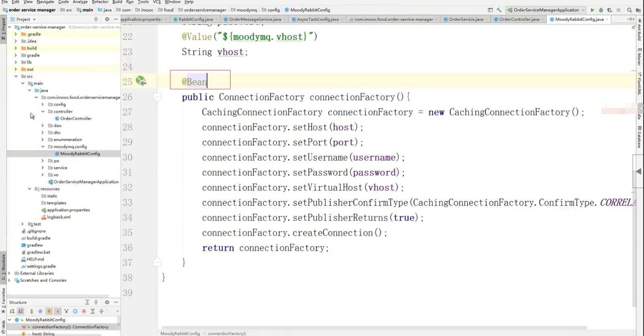Open the Refactor menu
The width and height of the screenshot is (644, 336).
tap(100, 2)
